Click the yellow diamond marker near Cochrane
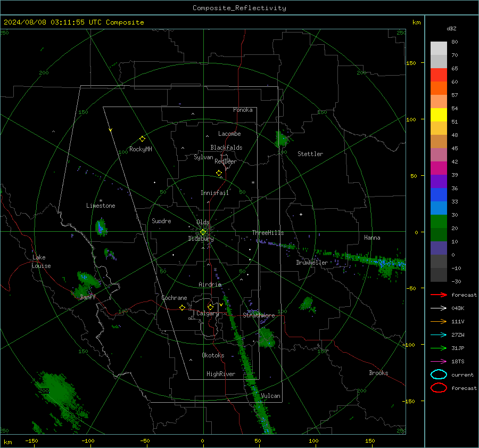This screenshot has height=448, width=479. [x=182, y=307]
